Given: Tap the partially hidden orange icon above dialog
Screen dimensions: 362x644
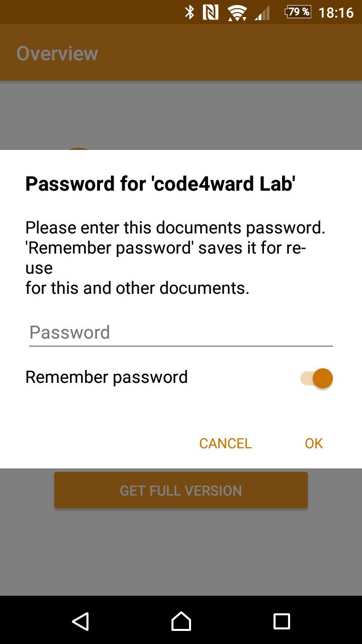Looking at the screenshot, I should click(78, 149).
